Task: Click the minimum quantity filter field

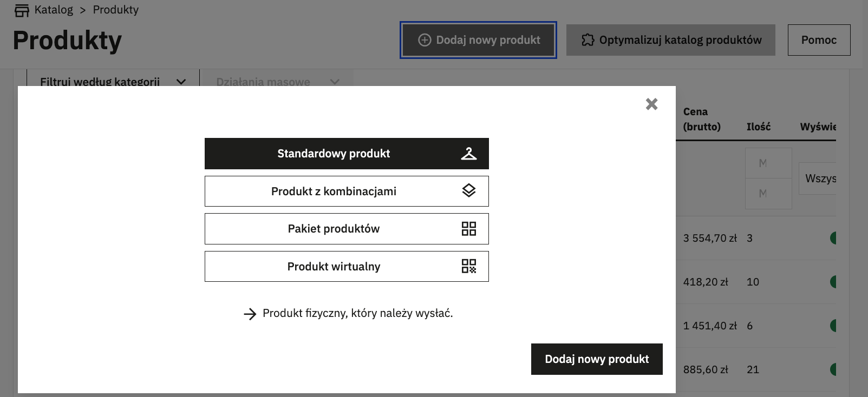Action: tap(768, 163)
